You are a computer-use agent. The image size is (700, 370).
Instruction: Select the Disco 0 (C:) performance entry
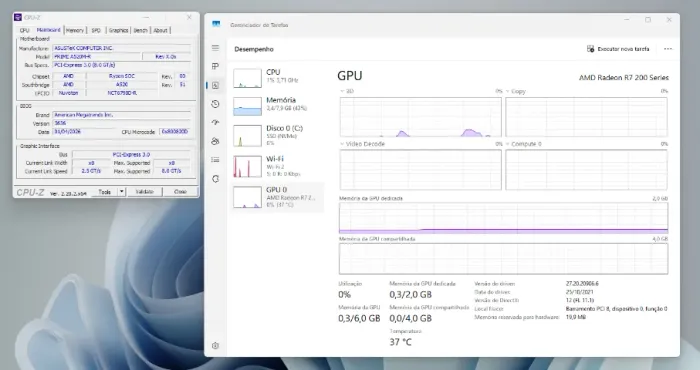[x=277, y=135]
